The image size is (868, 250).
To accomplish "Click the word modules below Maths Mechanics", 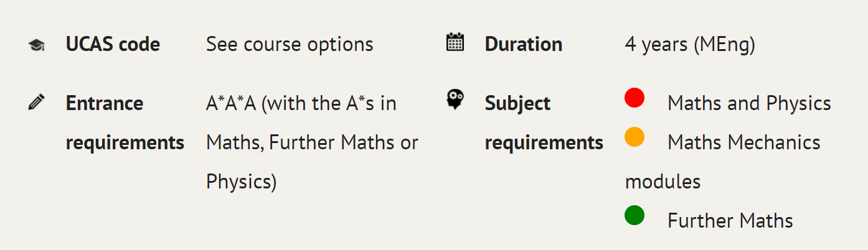I will coord(663,182).
